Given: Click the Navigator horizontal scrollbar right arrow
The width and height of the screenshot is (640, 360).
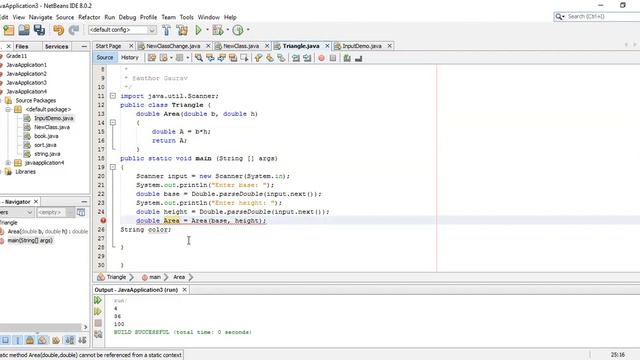Looking at the screenshot, I should click(85, 327).
